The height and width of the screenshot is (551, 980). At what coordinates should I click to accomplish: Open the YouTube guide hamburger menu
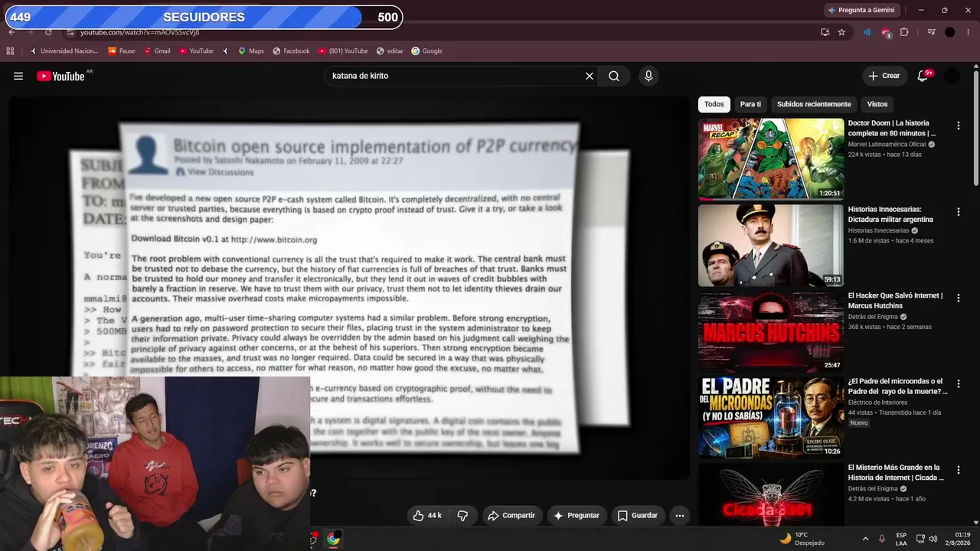coord(18,76)
